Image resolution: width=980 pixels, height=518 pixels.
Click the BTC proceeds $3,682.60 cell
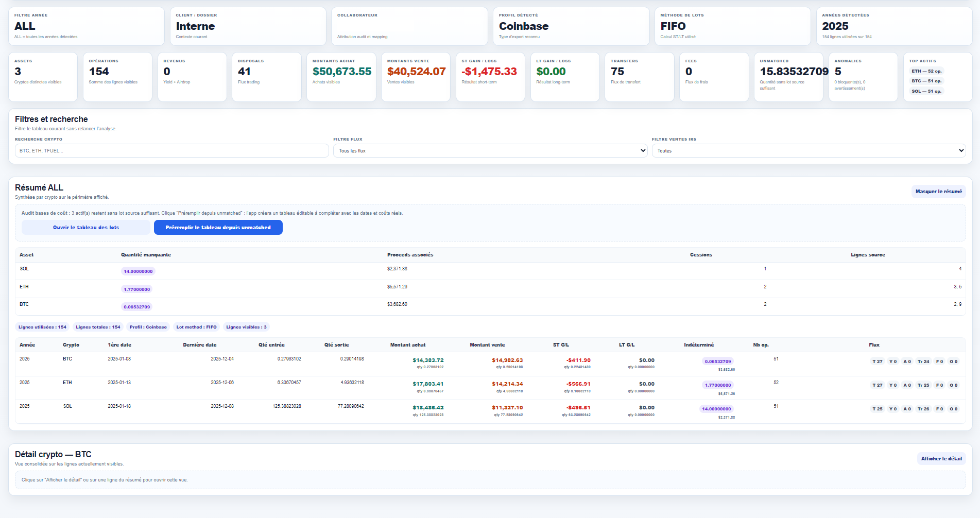click(x=397, y=304)
